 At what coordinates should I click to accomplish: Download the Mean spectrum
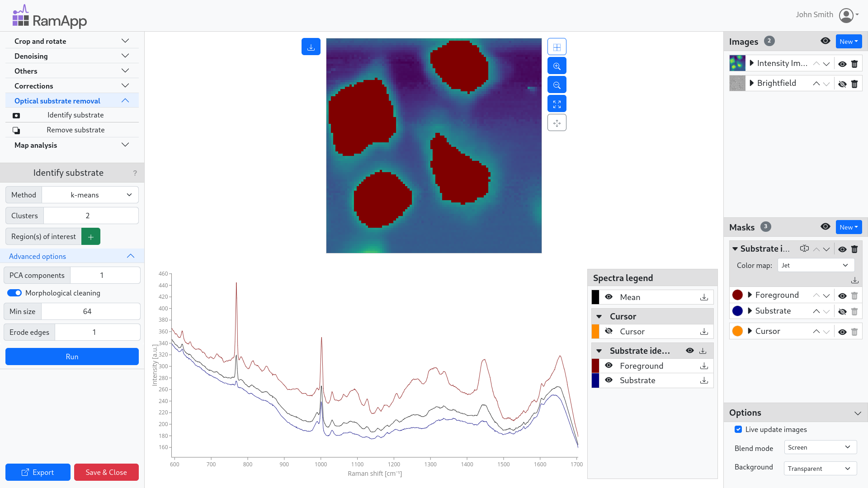(x=704, y=297)
